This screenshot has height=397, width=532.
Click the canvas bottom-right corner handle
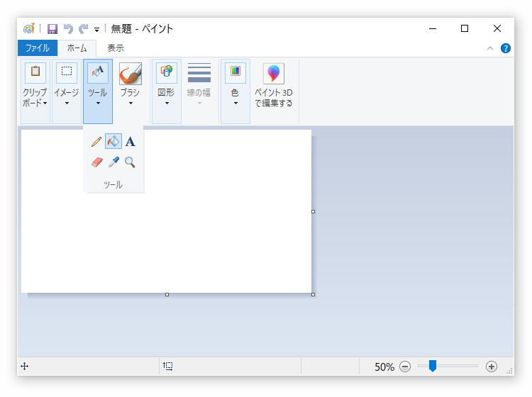(x=313, y=295)
